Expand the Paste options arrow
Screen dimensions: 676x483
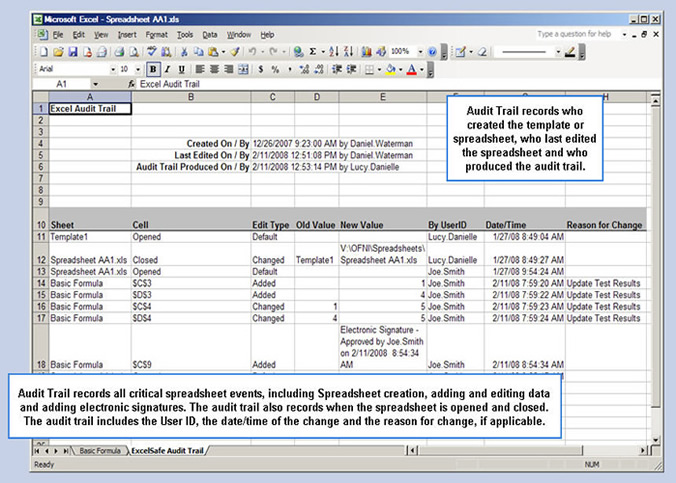tap(223, 52)
